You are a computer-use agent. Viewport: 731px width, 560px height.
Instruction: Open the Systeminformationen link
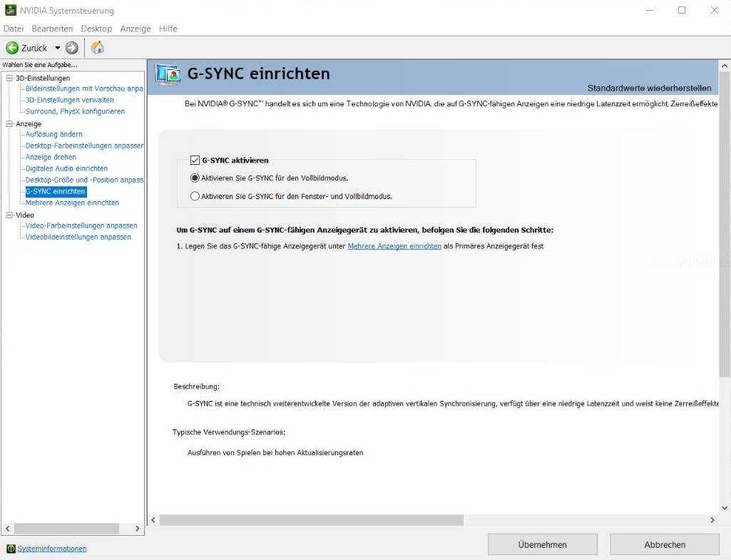coord(52,549)
